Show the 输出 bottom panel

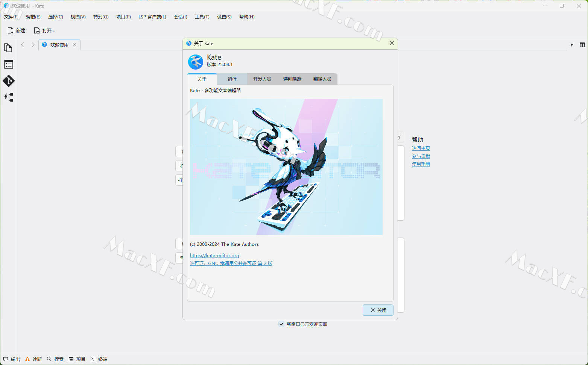coord(12,359)
